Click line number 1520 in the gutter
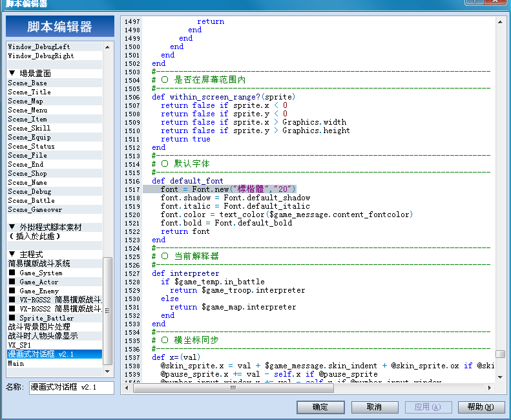The width and height of the screenshot is (511, 420). 132,215
